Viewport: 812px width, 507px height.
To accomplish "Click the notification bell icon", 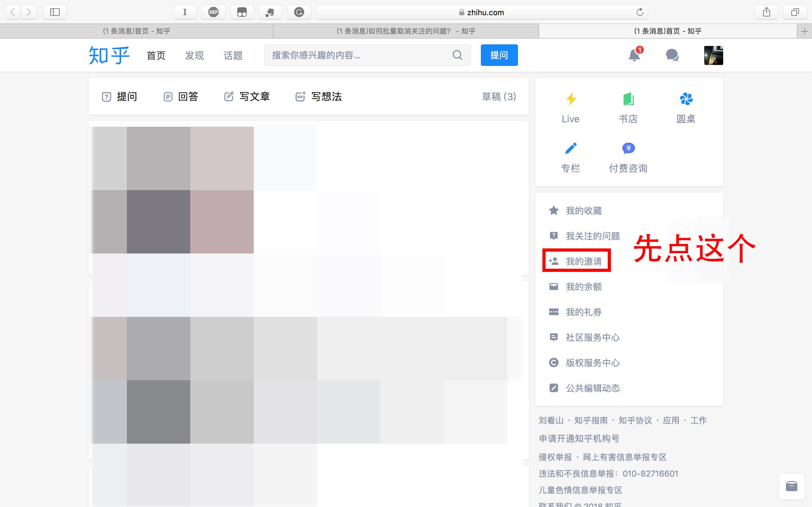I will [634, 55].
